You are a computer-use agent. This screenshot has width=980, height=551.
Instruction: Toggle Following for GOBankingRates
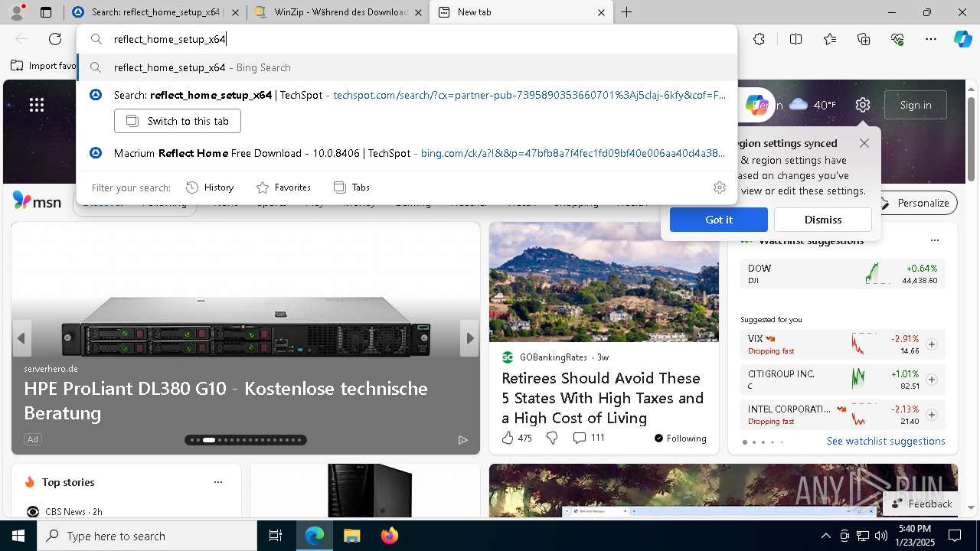point(680,439)
